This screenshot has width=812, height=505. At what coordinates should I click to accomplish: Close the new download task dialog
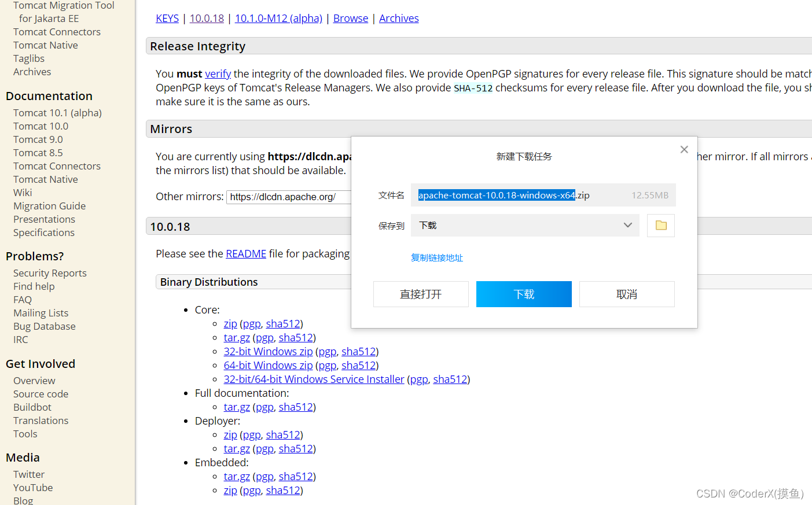684,149
